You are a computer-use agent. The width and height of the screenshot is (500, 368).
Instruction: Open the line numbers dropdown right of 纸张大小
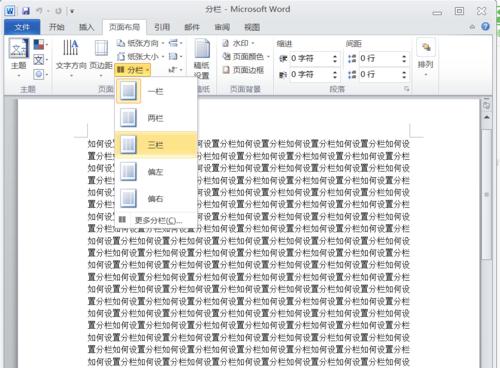[176, 57]
